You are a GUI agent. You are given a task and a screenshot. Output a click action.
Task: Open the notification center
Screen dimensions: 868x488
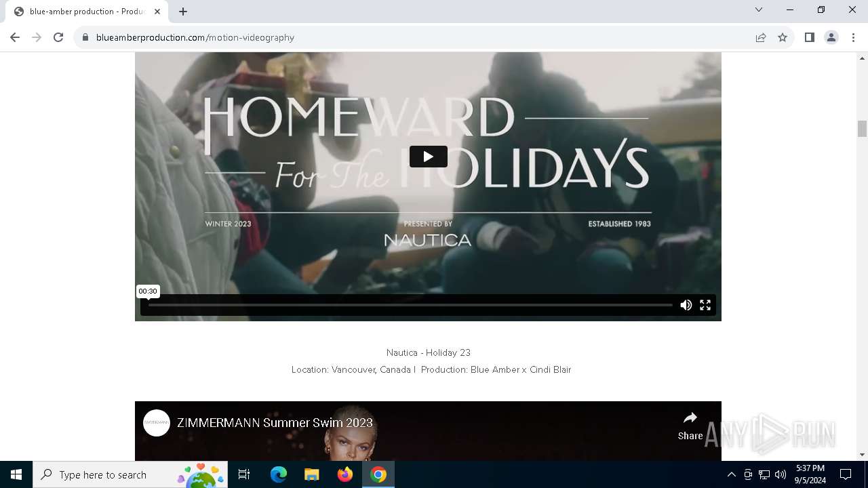[846, 474]
